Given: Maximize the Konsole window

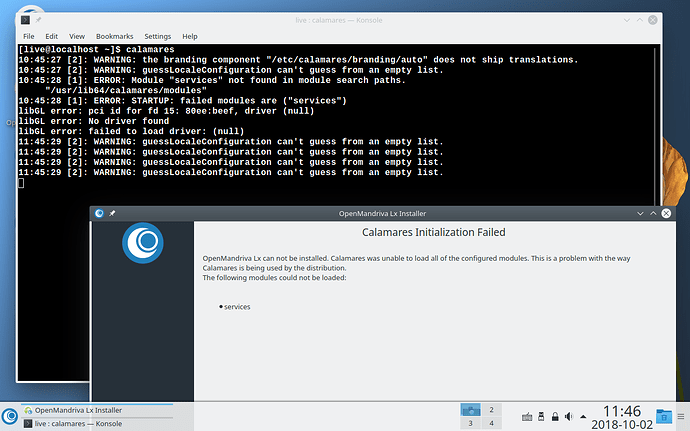Looking at the screenshot, I should pos(640,20).
